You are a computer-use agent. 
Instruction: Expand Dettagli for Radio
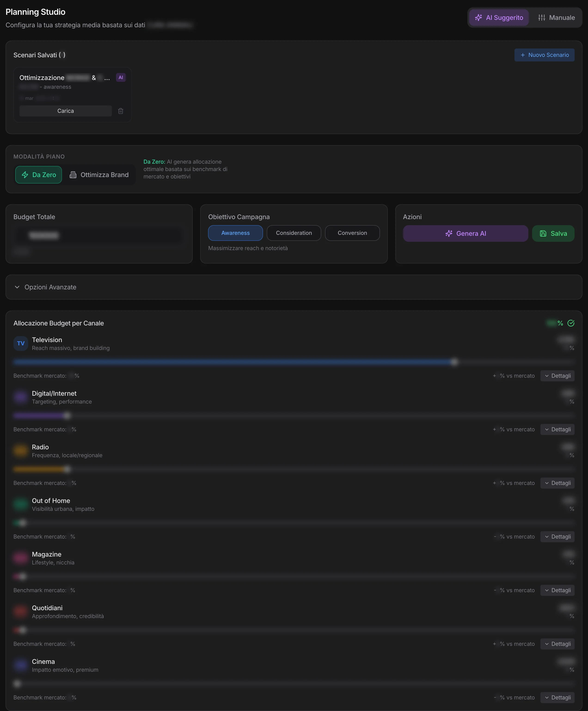pos(557,483)
